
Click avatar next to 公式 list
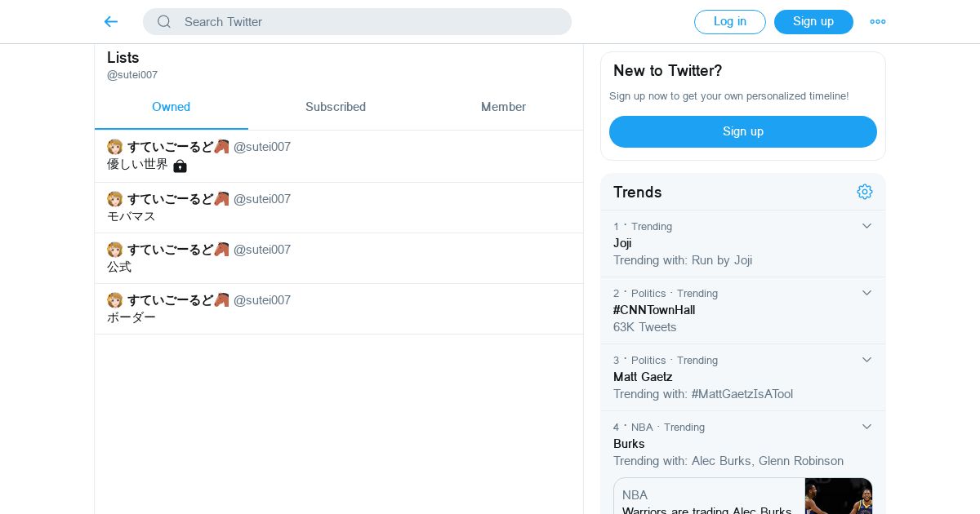pos(115,250)
